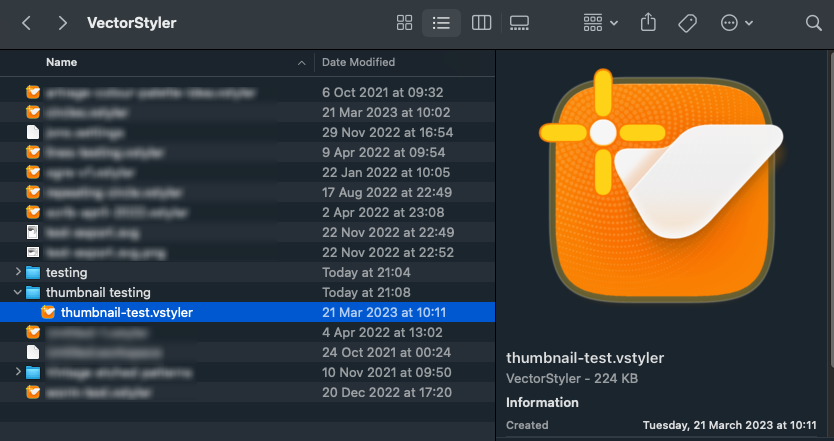Open the Finder search icon

[x=813, y=22]
